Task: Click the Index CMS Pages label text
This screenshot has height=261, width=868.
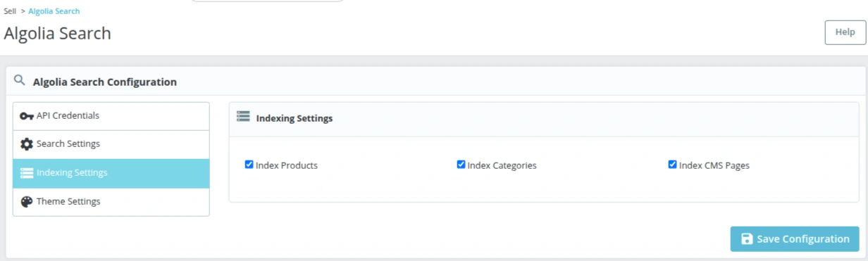Action: click(714, 166)
